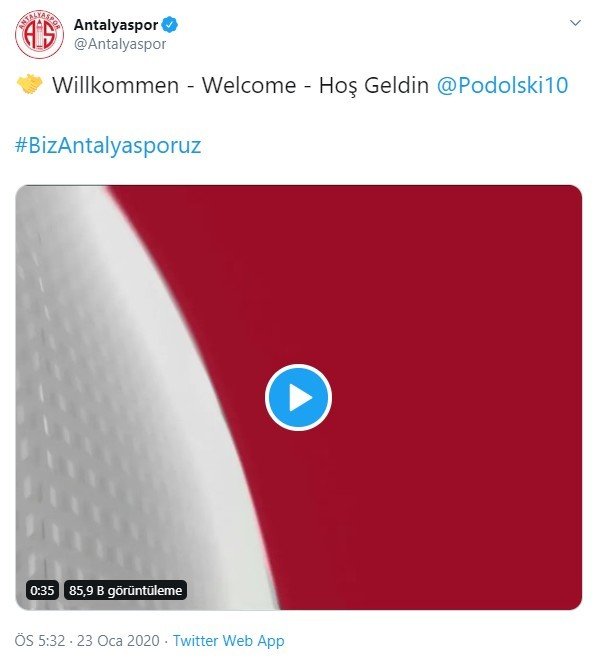Open the @Podolski10 mention
Screen dimensions: 598x665
[502, 85]
